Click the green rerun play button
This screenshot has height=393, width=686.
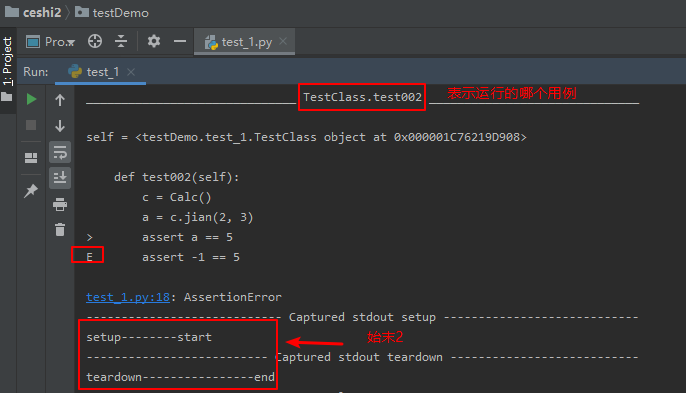(31, 99)
